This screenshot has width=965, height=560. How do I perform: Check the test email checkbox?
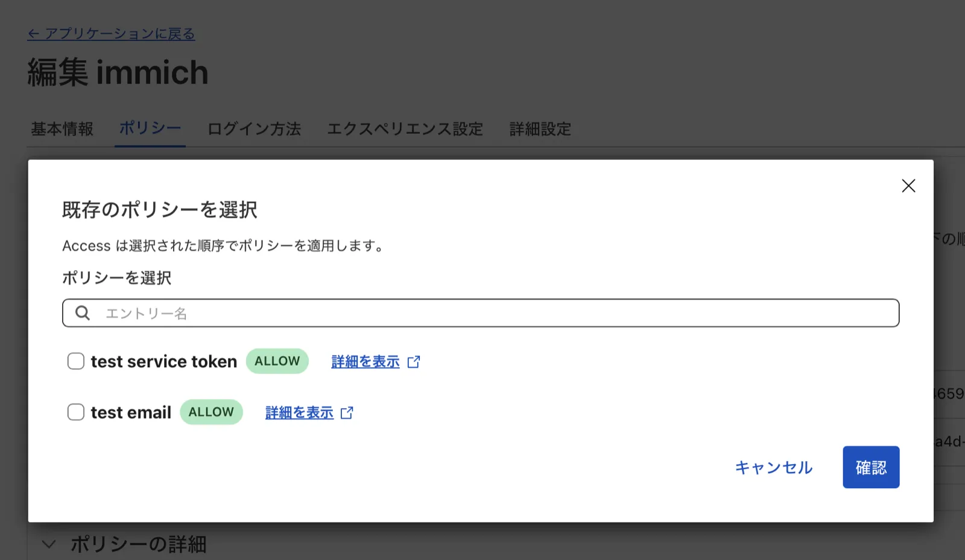[x=75, y=412]
